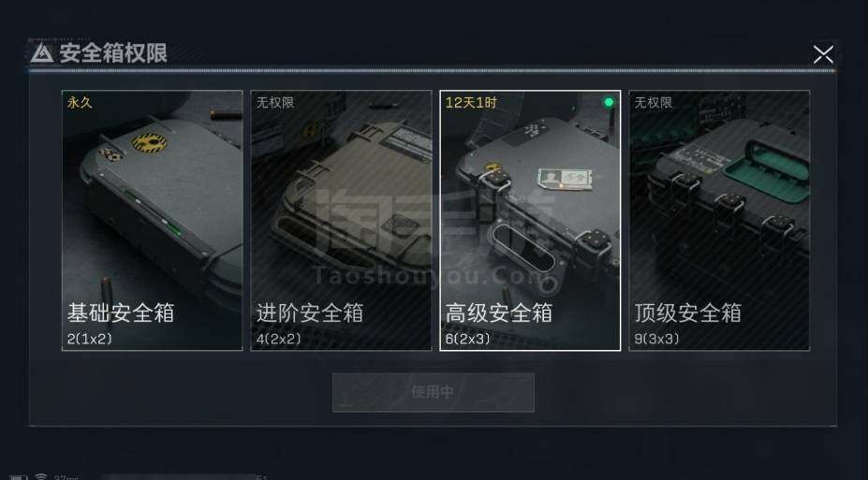Select the 顶级安全箱 9(3x3) option

coord(719,220)
